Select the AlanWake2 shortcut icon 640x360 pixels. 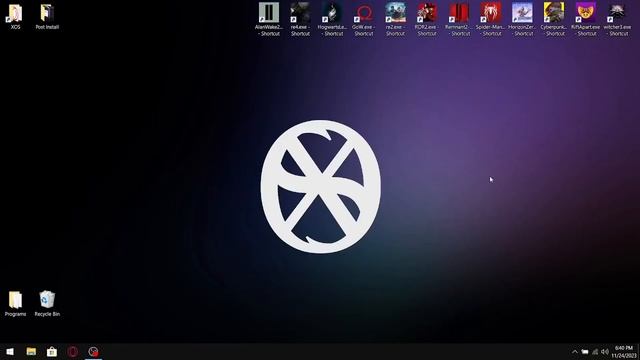pos(269,19)
